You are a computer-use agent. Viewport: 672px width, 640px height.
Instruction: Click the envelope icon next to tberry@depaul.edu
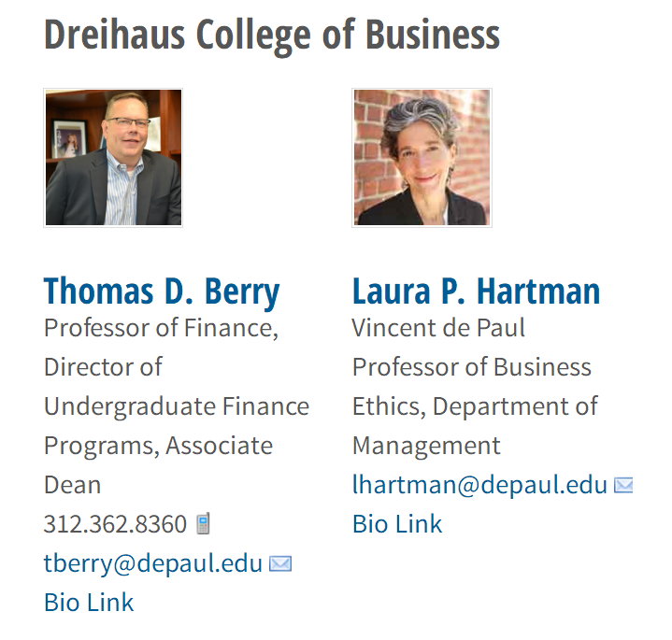point(279,563)
